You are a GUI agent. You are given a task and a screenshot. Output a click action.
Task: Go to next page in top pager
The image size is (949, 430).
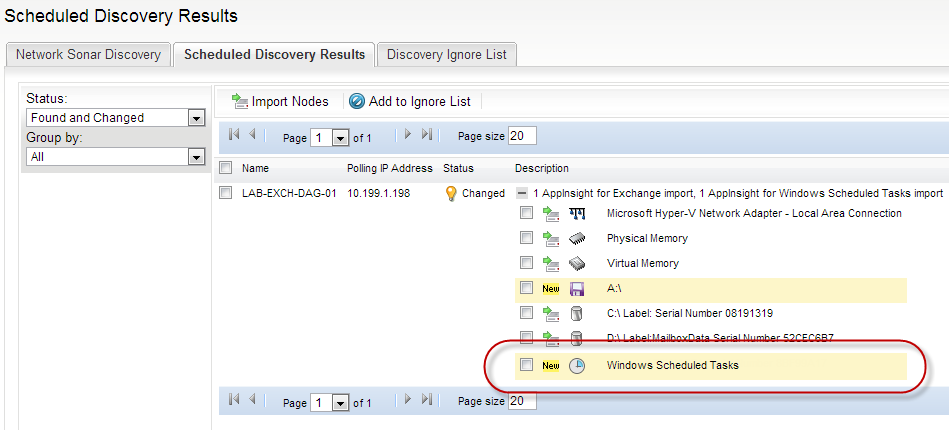408,135
